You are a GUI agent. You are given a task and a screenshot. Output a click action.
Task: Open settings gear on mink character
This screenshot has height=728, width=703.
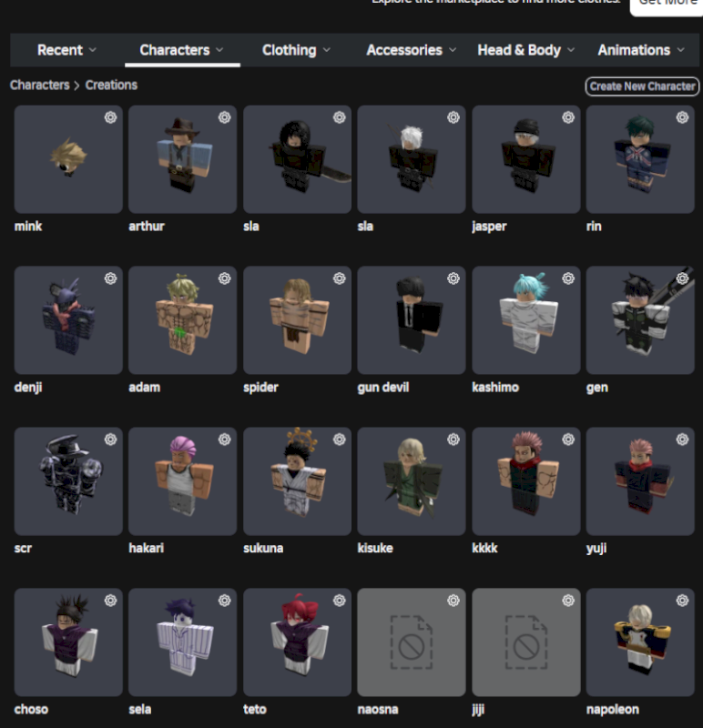(110, 117)
